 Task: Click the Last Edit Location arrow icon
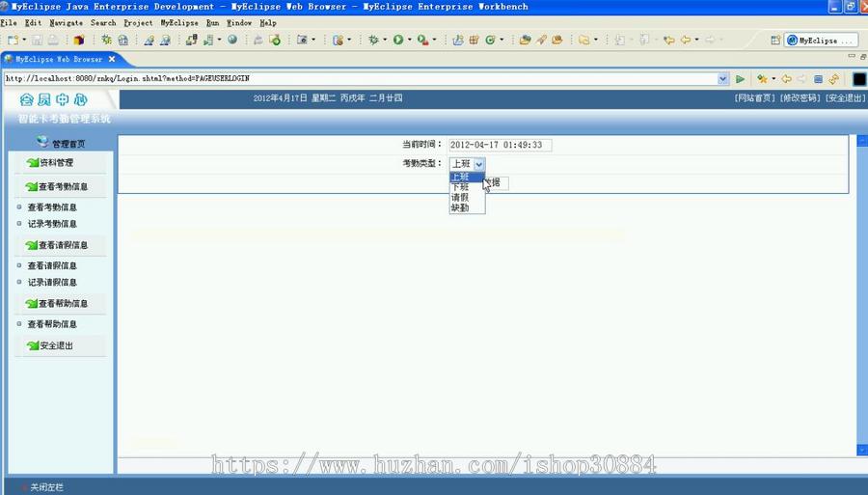click(668, 40)
